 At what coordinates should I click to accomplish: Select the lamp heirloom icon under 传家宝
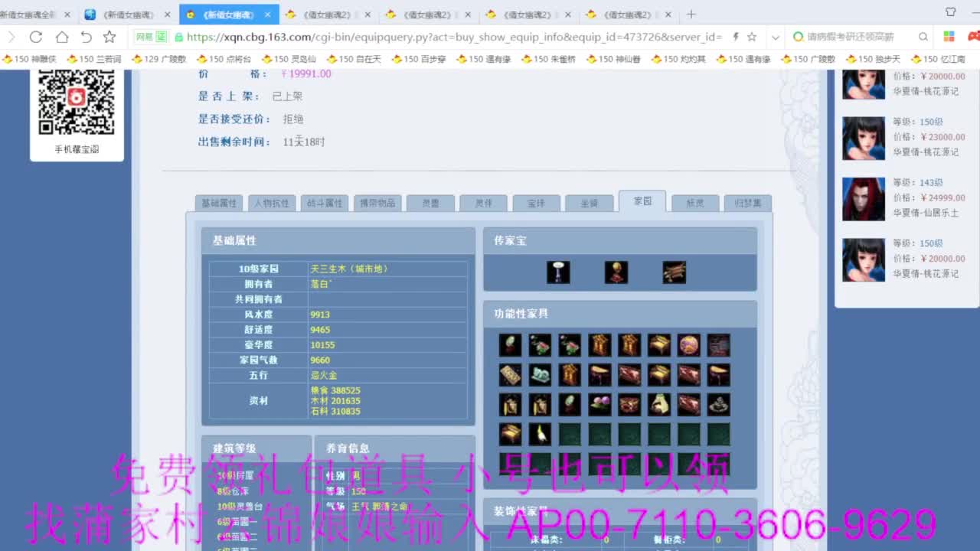click(x=558, y=272)
